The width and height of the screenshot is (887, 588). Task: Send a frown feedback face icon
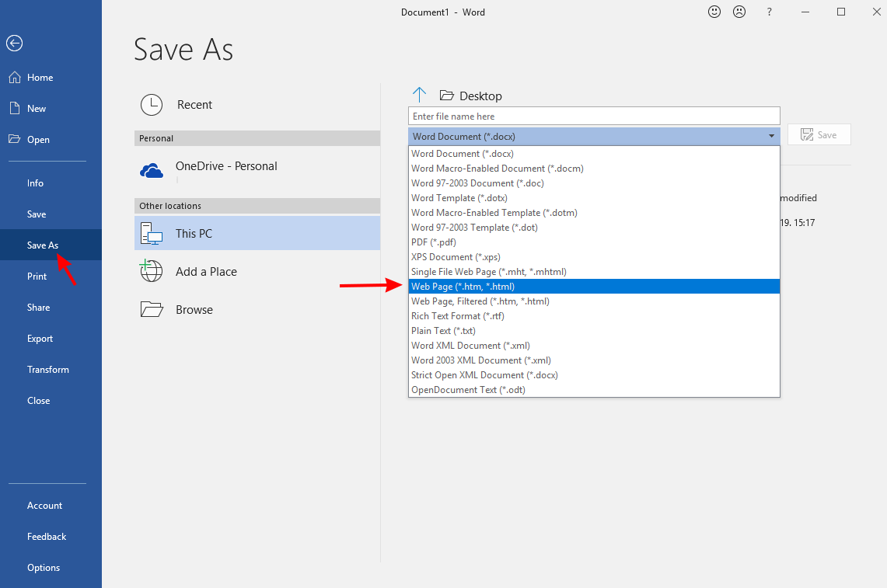[739, 12]
